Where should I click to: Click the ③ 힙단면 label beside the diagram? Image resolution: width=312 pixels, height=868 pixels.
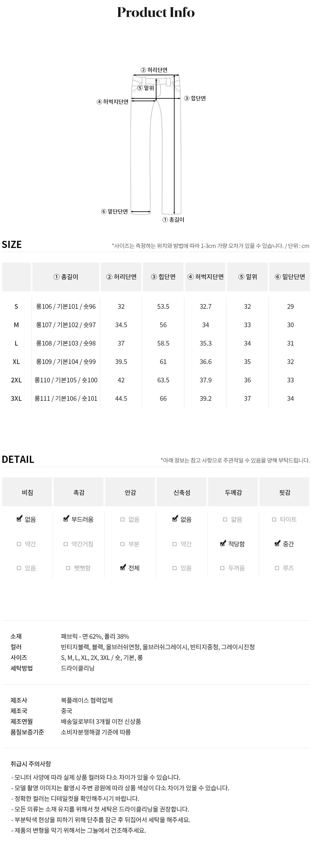pyautogui.click(x=195, y=98)
